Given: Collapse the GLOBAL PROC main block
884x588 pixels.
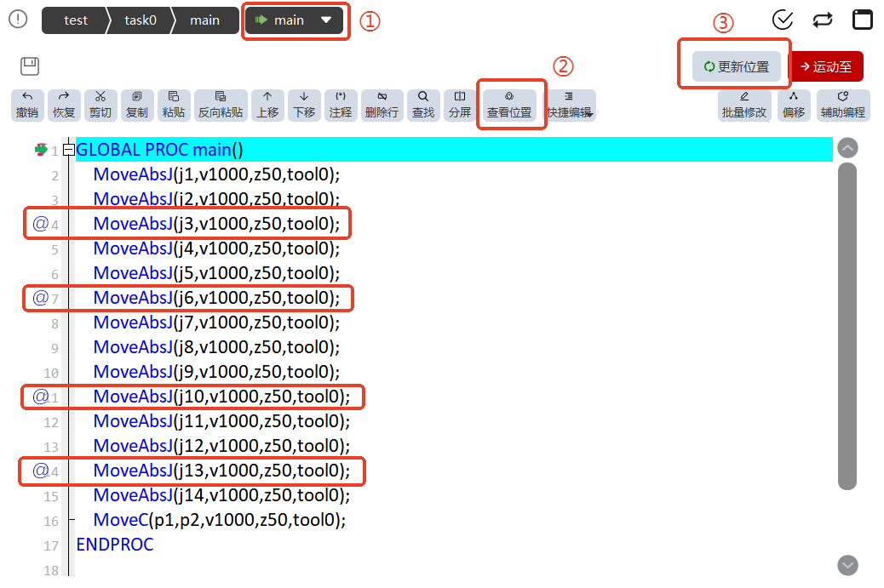Looking at the screenshot, I should click(69, 150).
